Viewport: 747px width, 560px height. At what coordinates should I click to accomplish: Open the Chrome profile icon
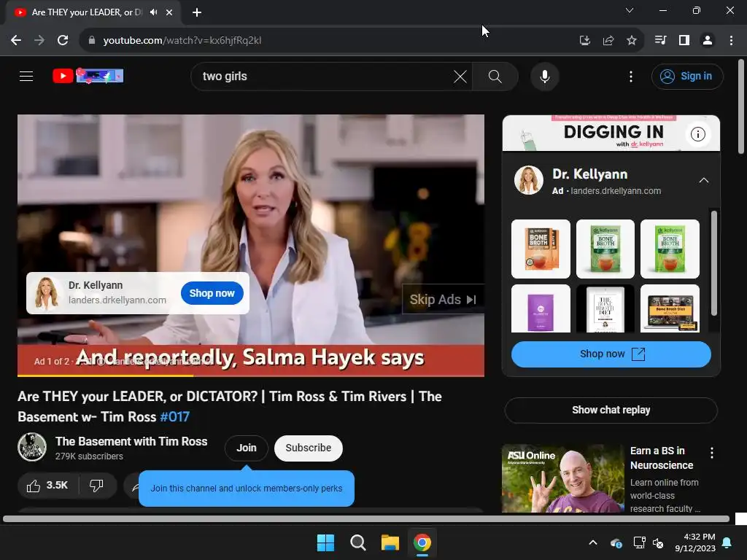click(708, 41)
